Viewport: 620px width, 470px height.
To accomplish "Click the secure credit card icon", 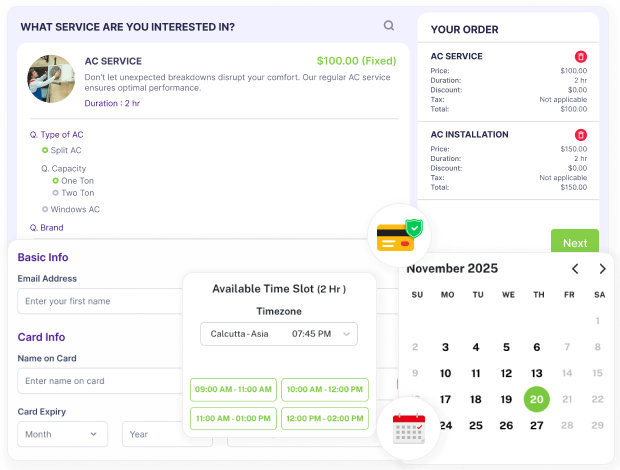I will point(399,236).
